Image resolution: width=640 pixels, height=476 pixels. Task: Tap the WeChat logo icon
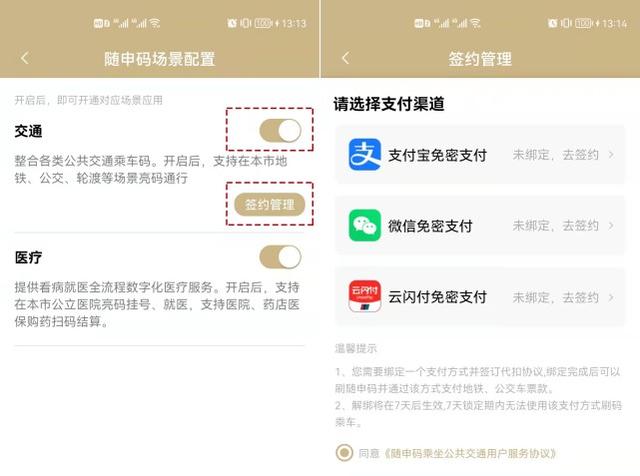click(365, 225)
